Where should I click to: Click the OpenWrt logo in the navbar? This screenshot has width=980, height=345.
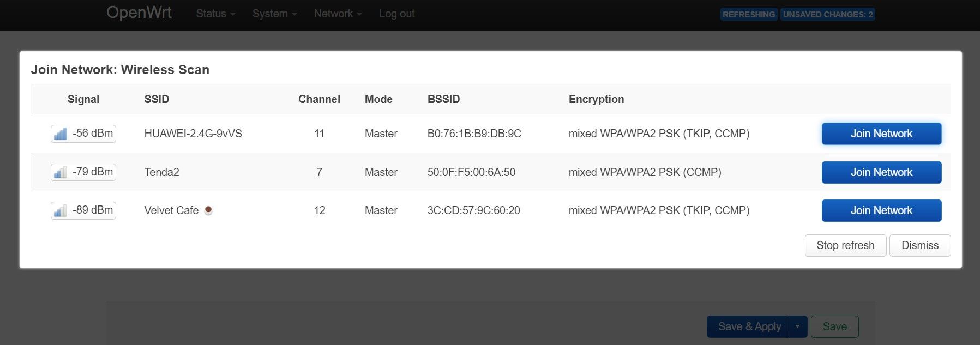click(x=139, y=13)
